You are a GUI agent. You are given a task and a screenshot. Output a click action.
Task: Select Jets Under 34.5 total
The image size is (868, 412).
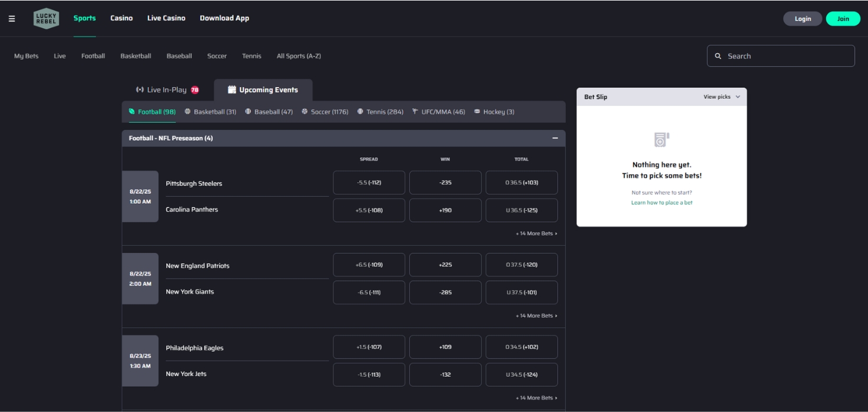(521, 374)
